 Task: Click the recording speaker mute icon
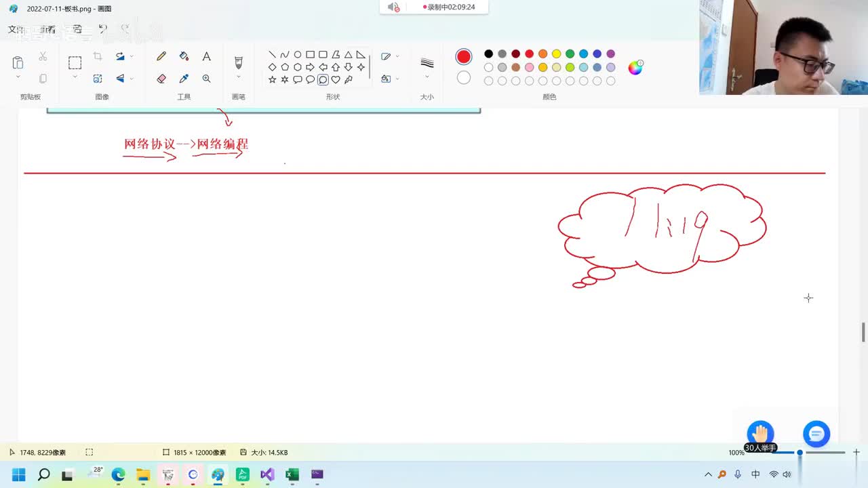tap(393, 7)
